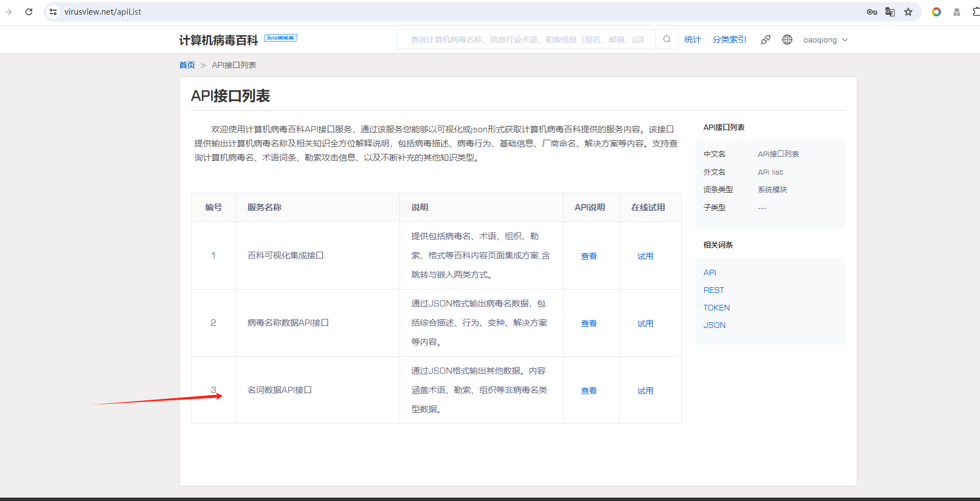Click the 相关词条 sidebar heading

[x=718, y=245]
